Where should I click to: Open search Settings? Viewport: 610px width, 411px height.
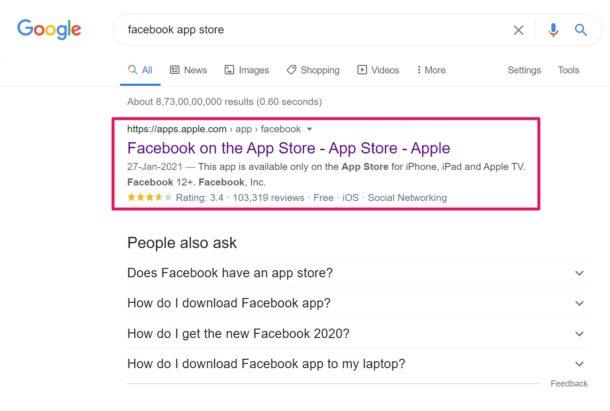tap(524, 70)
